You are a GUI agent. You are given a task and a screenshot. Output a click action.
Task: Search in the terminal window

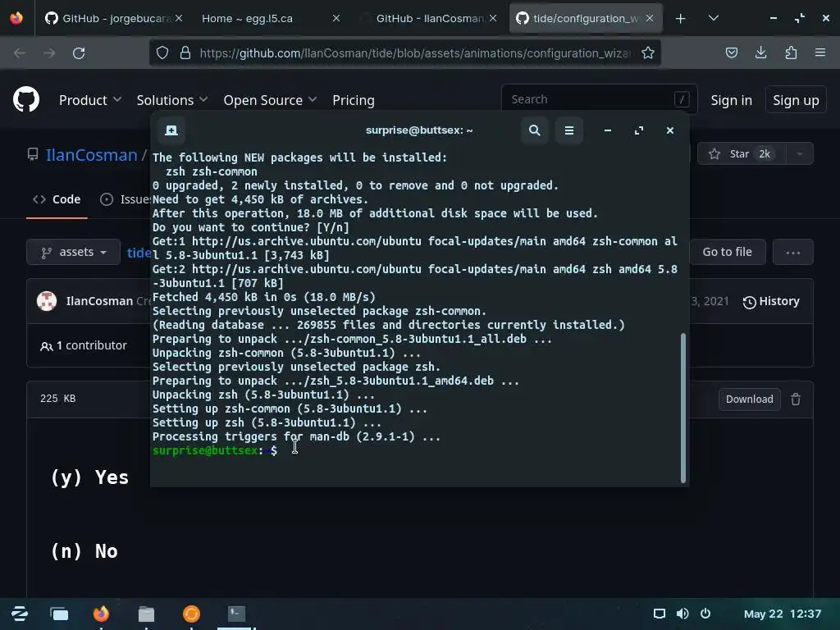coord(535,130)
